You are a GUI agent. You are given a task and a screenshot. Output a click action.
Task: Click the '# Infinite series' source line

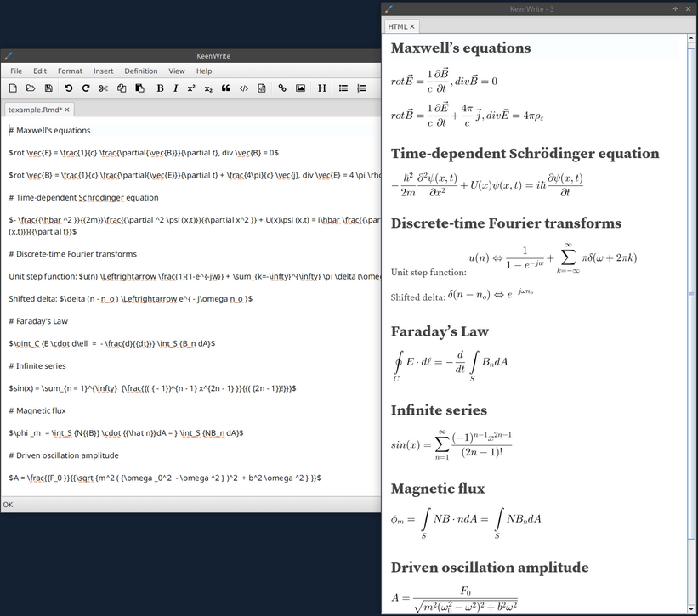click(37, 366)
